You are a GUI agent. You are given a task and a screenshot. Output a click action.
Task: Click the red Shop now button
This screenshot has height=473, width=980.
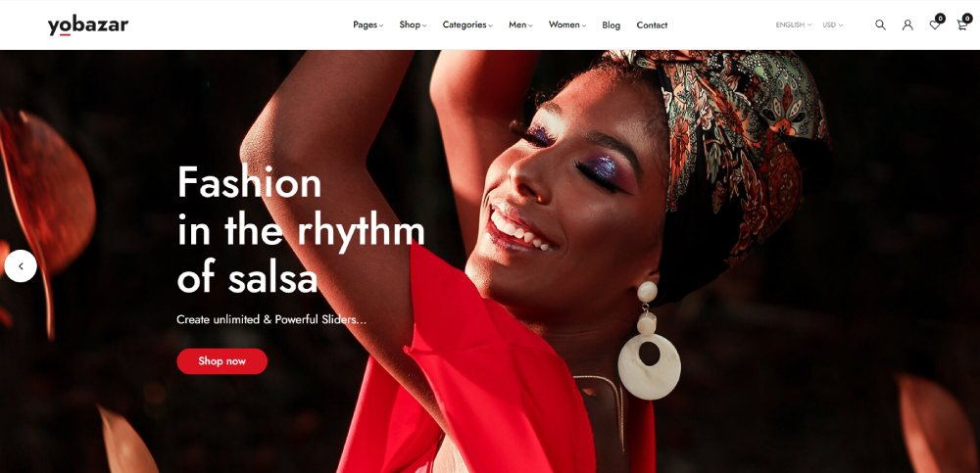[221, 361]
